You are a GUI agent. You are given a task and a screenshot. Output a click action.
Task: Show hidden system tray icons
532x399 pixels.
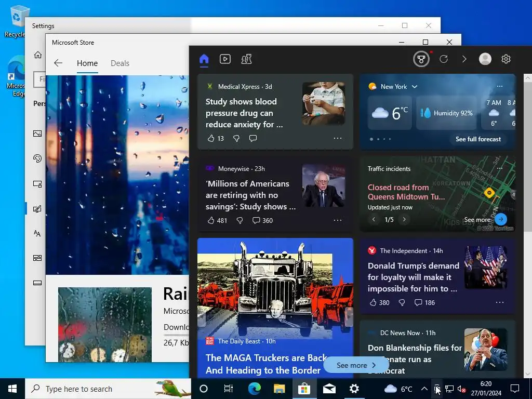point(424,389)
